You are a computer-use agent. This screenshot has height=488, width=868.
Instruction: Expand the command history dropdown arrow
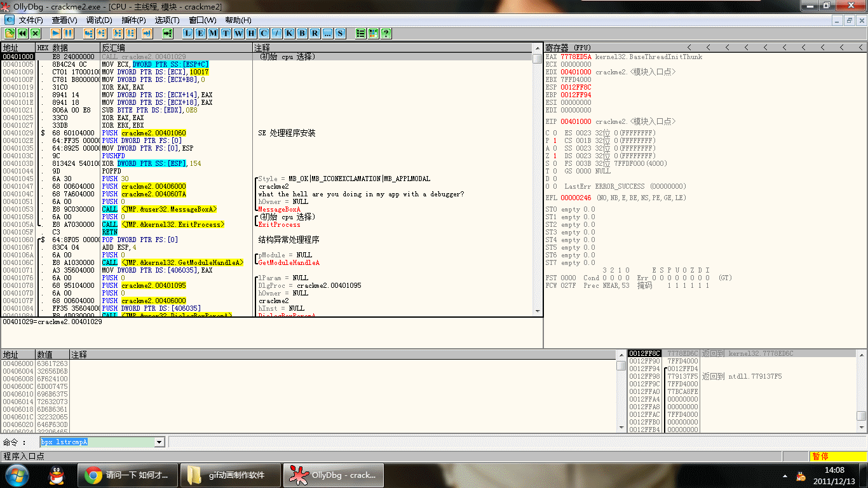[159, 442]
